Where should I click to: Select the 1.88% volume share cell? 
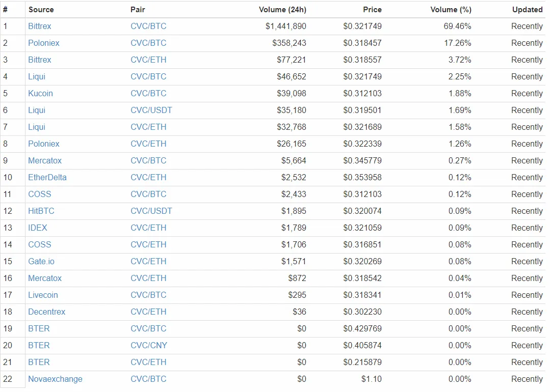coord(459,94)
